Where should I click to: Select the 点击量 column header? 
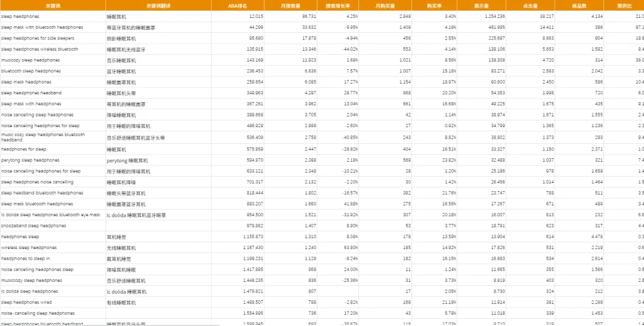(x=530, y=5)
